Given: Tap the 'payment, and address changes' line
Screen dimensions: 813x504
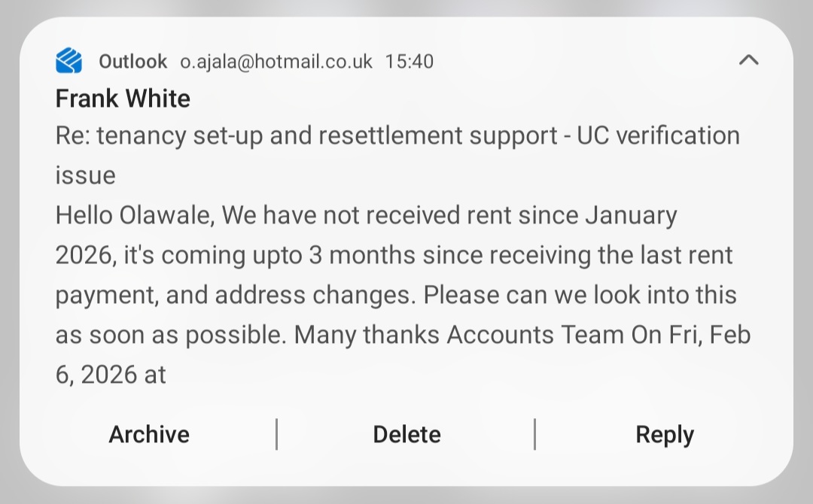Looking at the screenshot, I should [x=235, y=295].
